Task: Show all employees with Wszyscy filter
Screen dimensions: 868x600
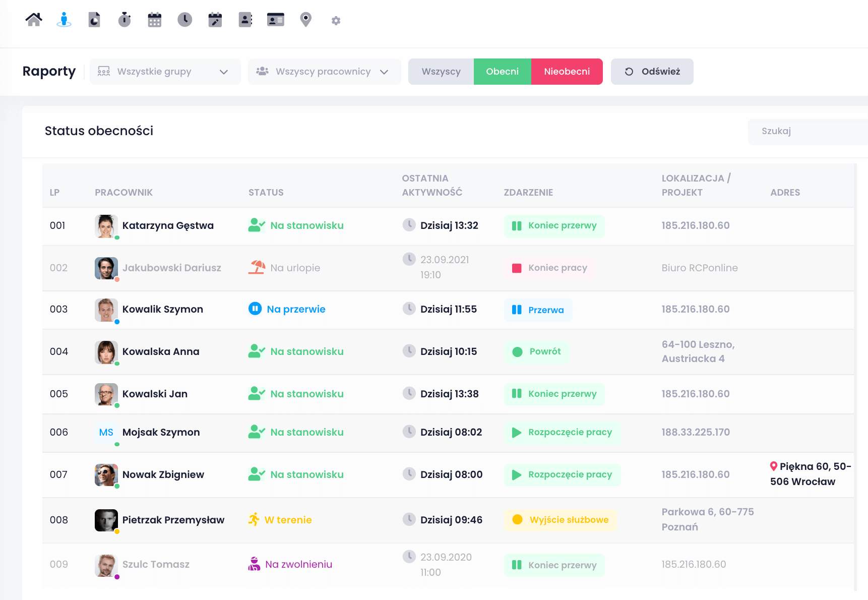Action: 441,72
